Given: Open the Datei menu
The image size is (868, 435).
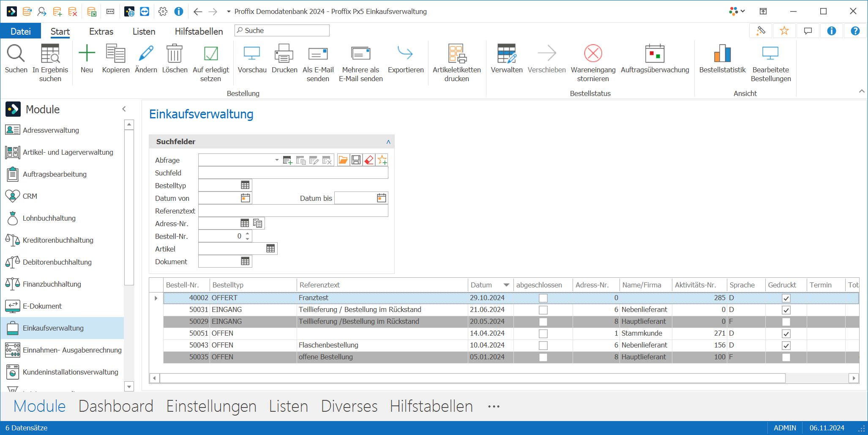Looking at the screenshot, I should pos(20,31).
